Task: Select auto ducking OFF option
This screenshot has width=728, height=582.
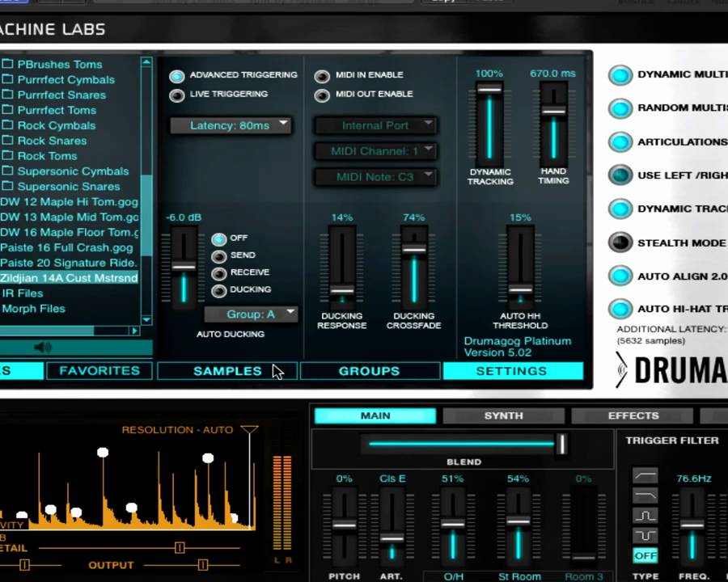Action: click(219, 239)
